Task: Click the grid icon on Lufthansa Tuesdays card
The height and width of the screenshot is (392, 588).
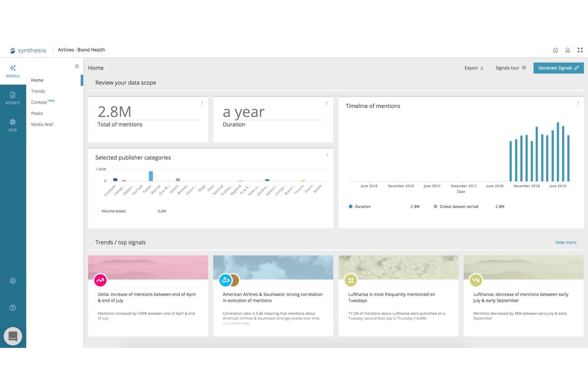Action: pos(350,280)
